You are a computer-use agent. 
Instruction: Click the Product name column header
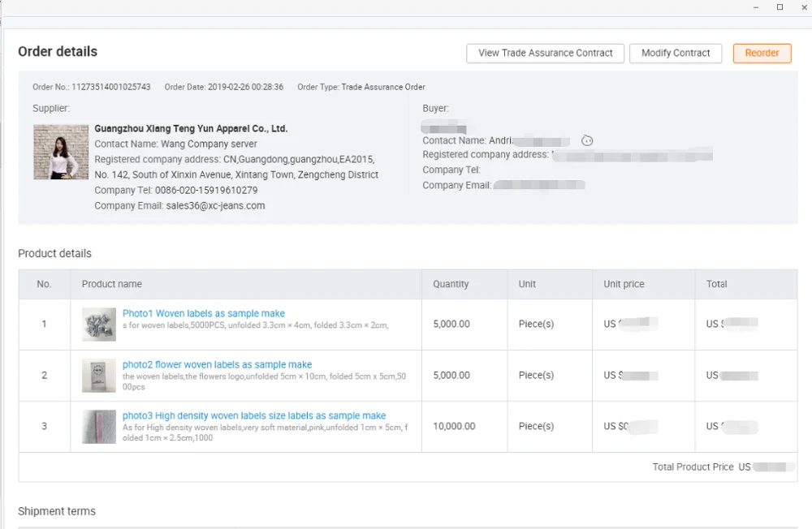click(x=112, y=284)
